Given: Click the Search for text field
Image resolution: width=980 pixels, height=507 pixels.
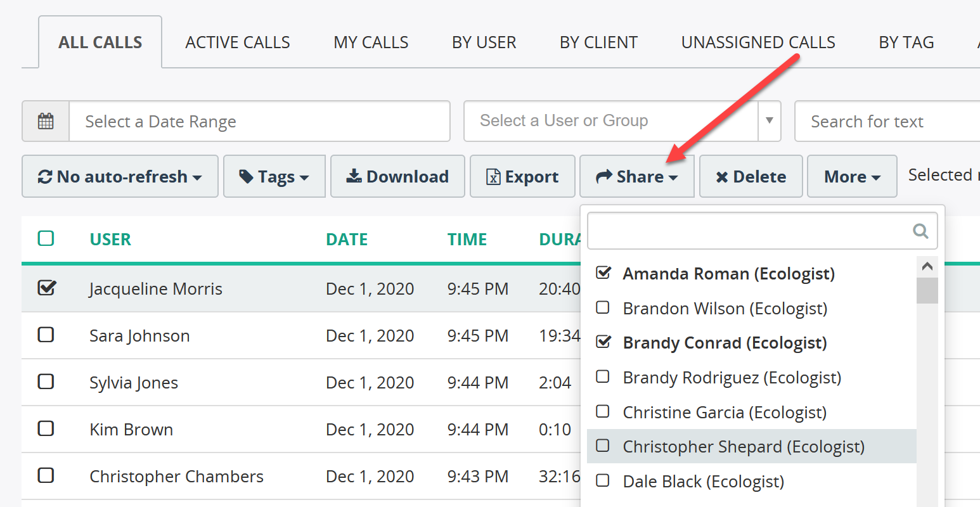Looking at the screenshot, I should (887, 121).
